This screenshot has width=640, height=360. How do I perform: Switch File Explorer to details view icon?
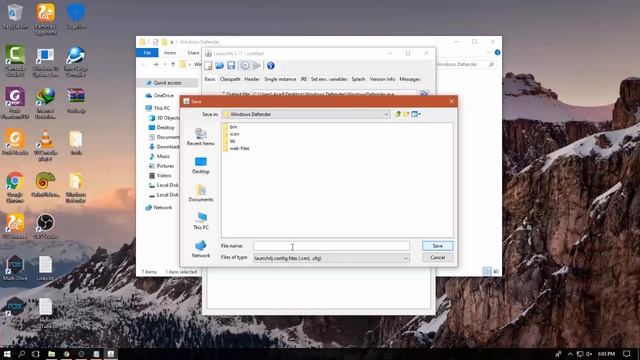(x=487, y=271)
